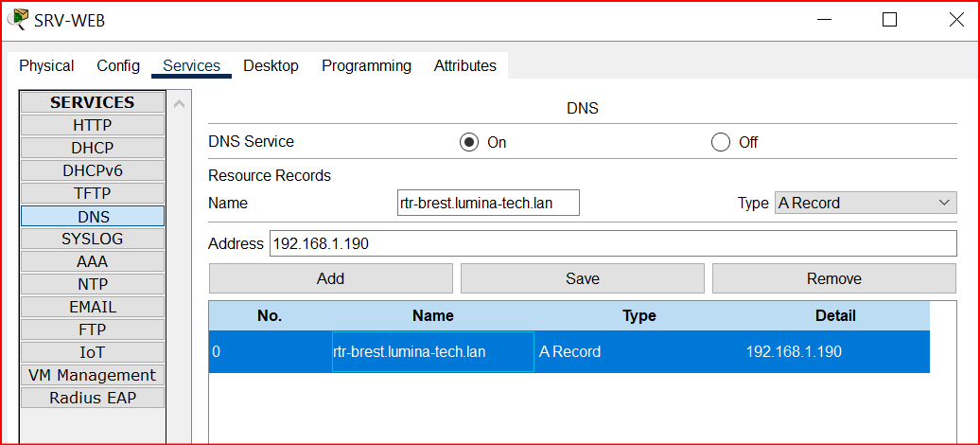Remove the selected DNS record
The image size is (980, 445).
833,278
